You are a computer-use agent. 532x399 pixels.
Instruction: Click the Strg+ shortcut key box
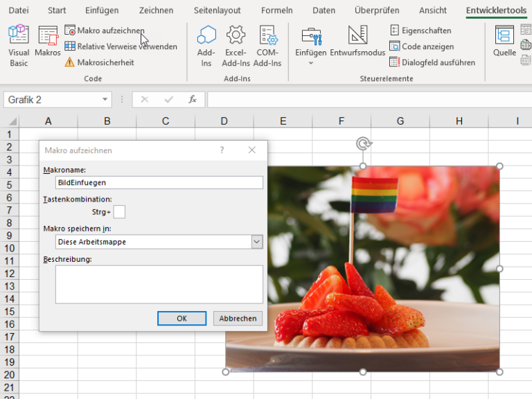[x=119, y=212]
